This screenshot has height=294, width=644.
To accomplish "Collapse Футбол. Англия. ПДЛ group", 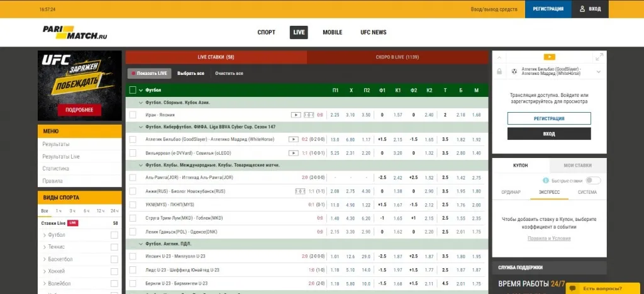I will coord(141,244).
